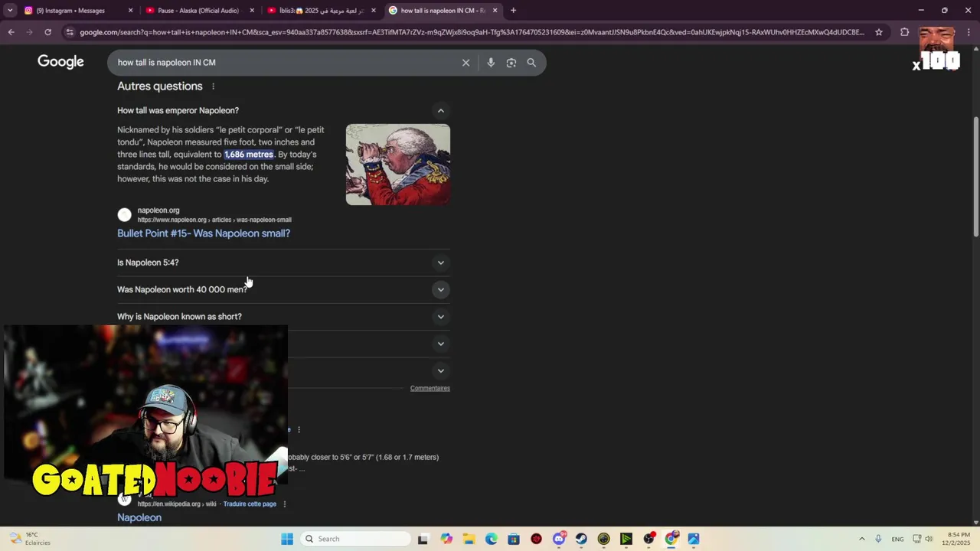The image size is (980, 551).
Task: Show hidden system tray icons
Action: coord(861,539)
